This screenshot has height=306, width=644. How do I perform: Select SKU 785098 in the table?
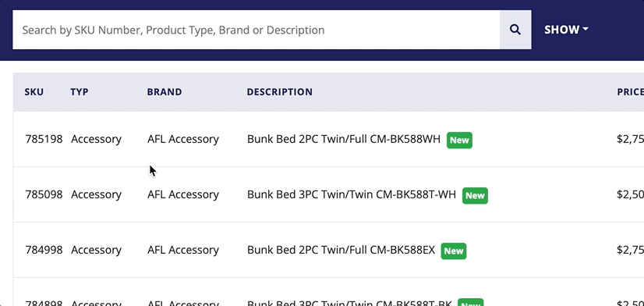pyautogui.click(x=44, y=194)
